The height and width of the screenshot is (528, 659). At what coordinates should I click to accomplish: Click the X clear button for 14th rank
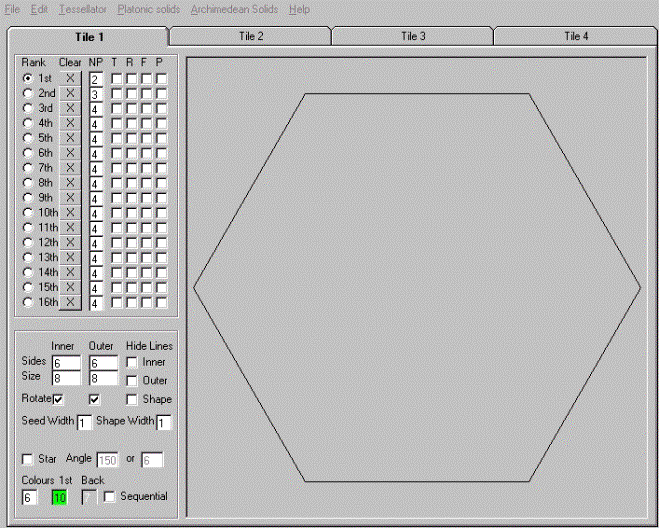70,272
